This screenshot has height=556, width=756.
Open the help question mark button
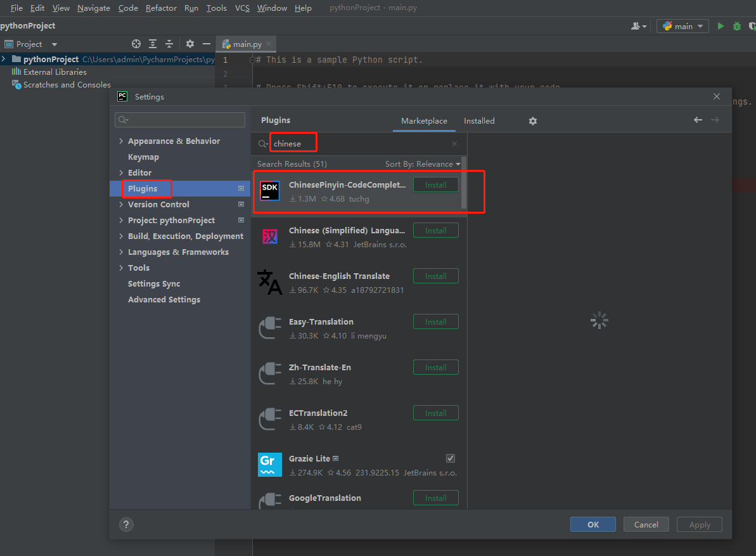[x=126, y=525]
